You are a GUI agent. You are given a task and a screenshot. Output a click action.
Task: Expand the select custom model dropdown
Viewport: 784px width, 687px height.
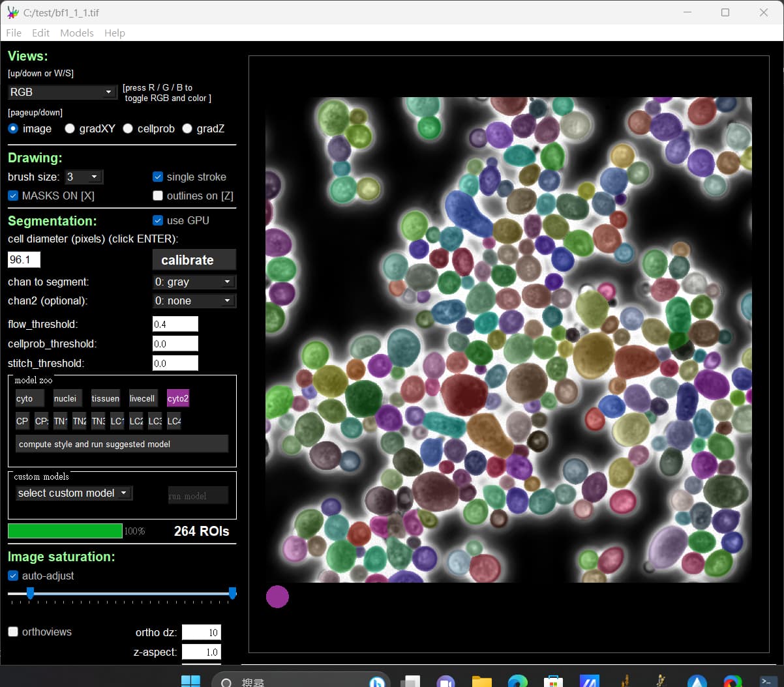pos(73,493)
